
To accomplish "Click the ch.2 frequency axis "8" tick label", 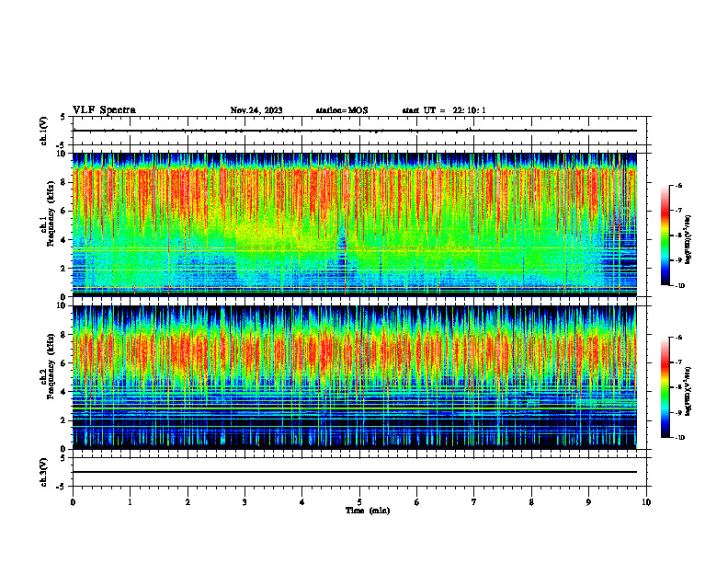I will [64, 335].
